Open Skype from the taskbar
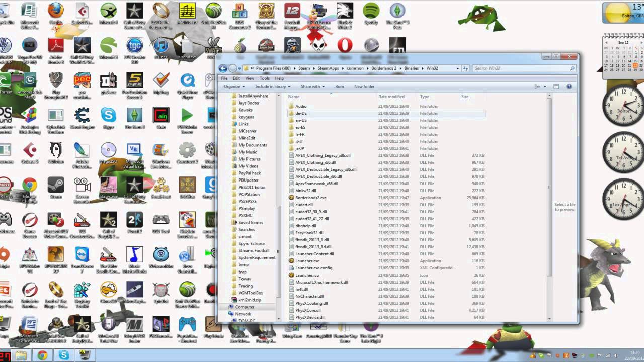 tap(63, 355)
